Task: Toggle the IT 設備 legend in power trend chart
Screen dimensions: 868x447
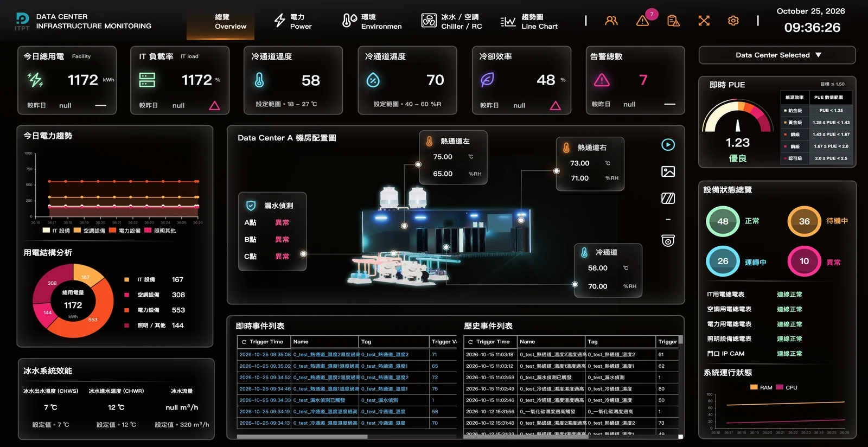Action: click(56, 231)
